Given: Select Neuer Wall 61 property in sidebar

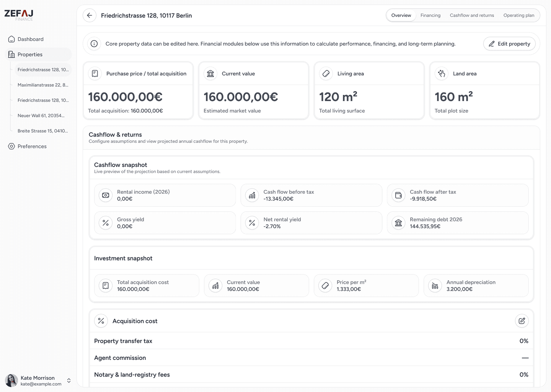Looking at the screenshot, I should point(43,116).
